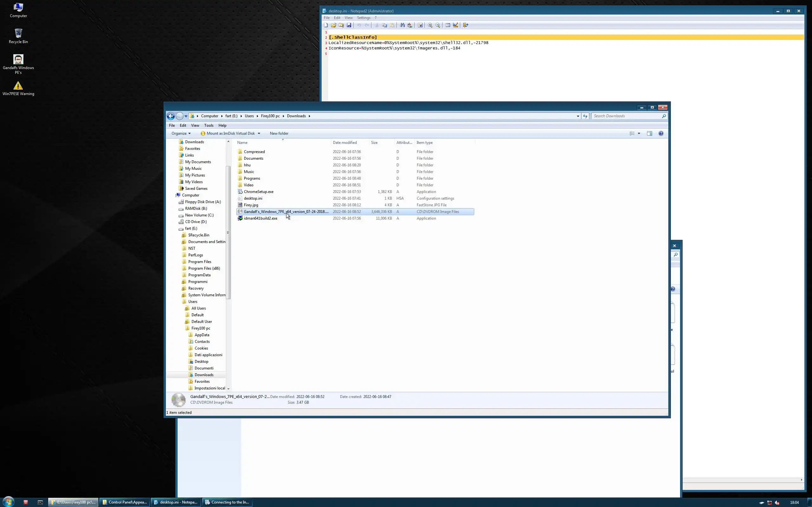
Task: Open the view options dropdown arrow
Action: (639, 133)
